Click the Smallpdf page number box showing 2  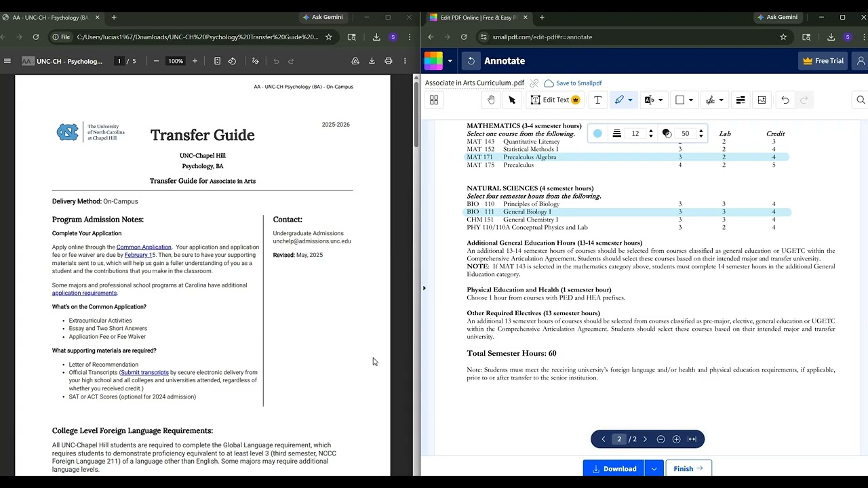point(619,439)
